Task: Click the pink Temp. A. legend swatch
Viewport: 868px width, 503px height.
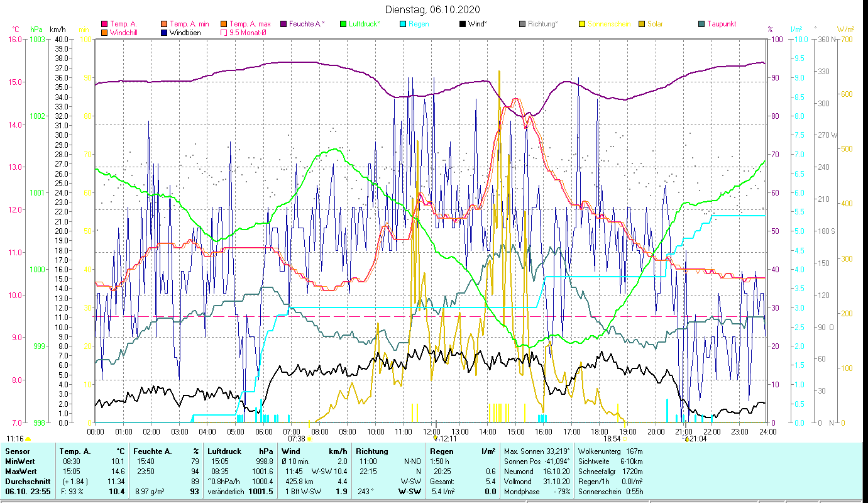Action: [104, 24]
